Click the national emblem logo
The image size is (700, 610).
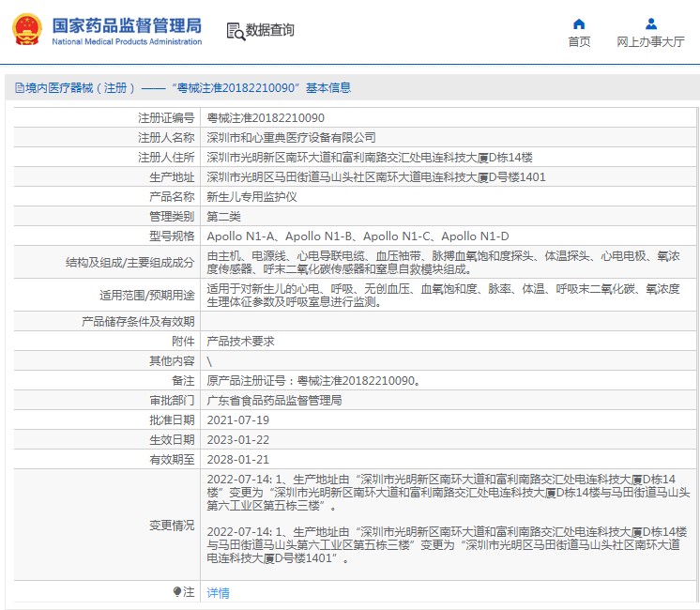tap(27, 29)
